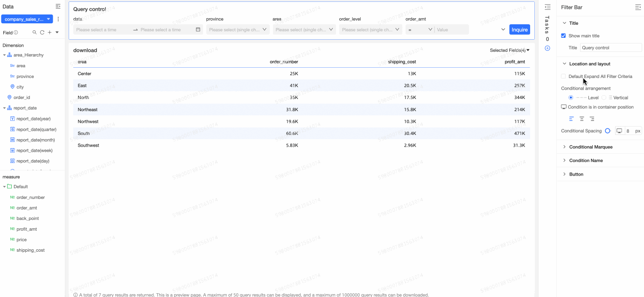
Task: Click the Southwest row label
Action: coord(89,145)
